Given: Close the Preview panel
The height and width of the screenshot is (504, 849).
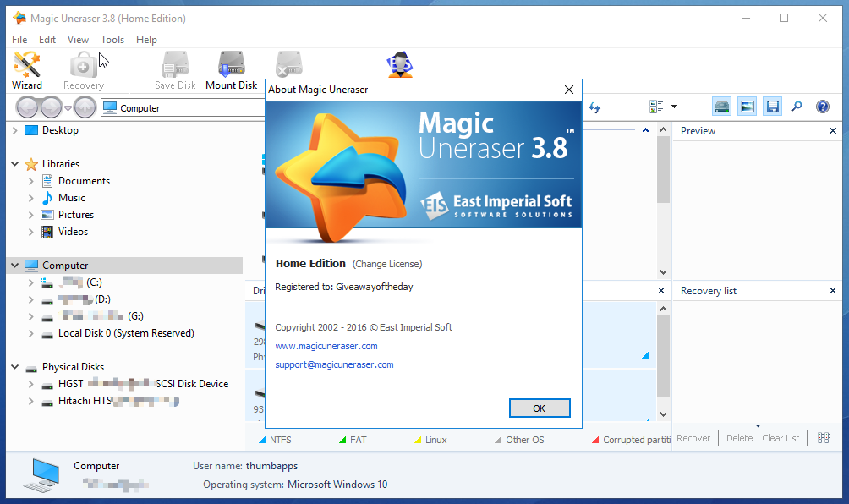Looking at the screenshot, I should (833, 131).
